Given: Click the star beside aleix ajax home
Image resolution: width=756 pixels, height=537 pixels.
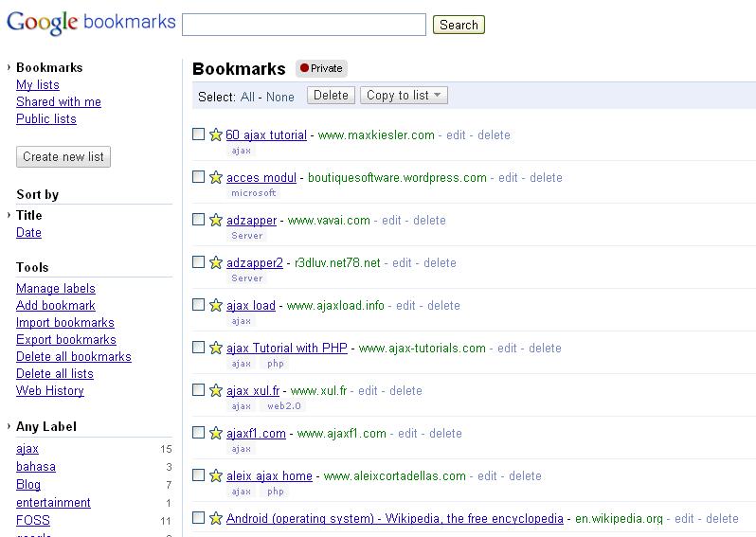Looking at the screenshot, I should coord(215,475).
